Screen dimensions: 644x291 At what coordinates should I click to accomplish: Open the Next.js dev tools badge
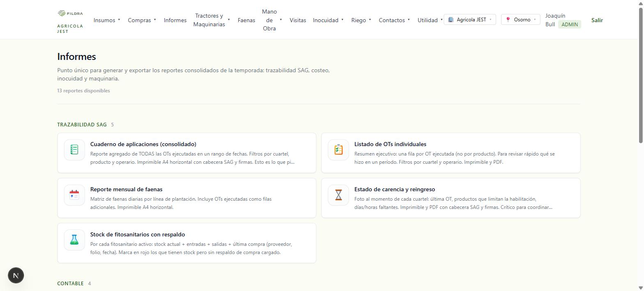(x=16, y=275)
